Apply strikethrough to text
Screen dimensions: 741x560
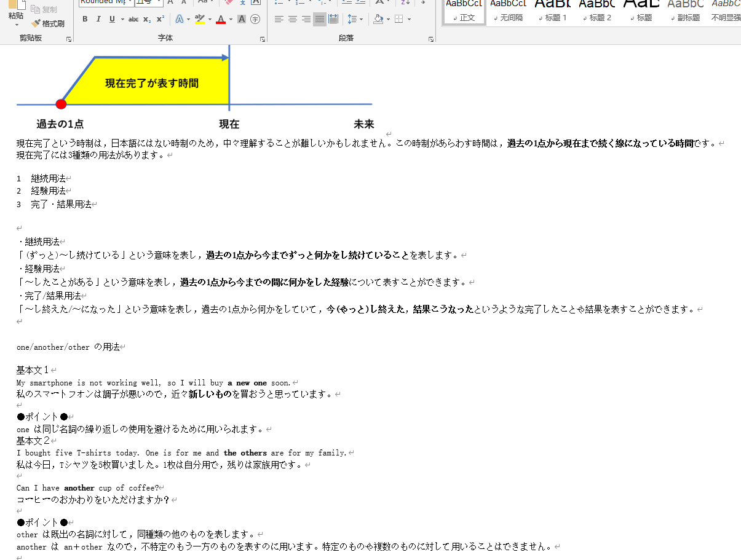coord(133,19)
